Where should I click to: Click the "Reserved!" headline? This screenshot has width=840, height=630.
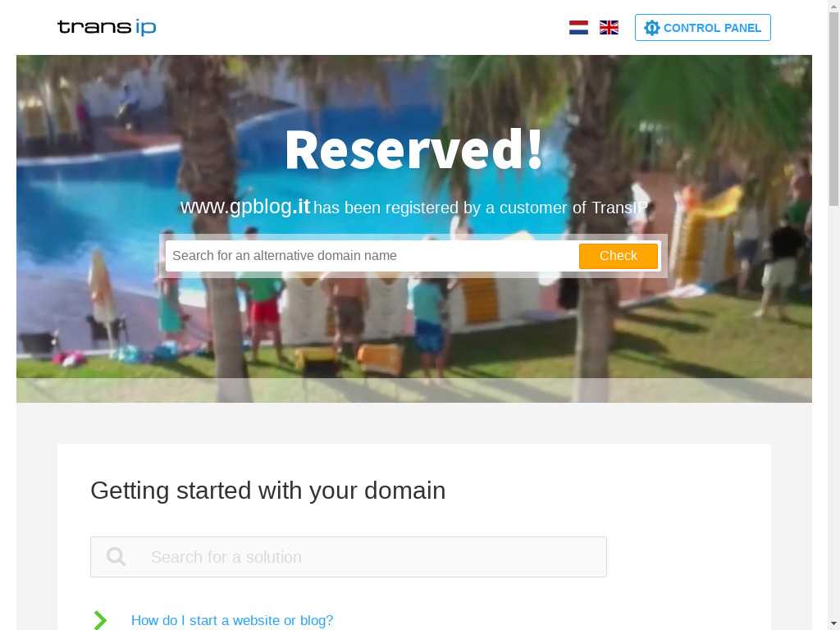click(414, 151)
